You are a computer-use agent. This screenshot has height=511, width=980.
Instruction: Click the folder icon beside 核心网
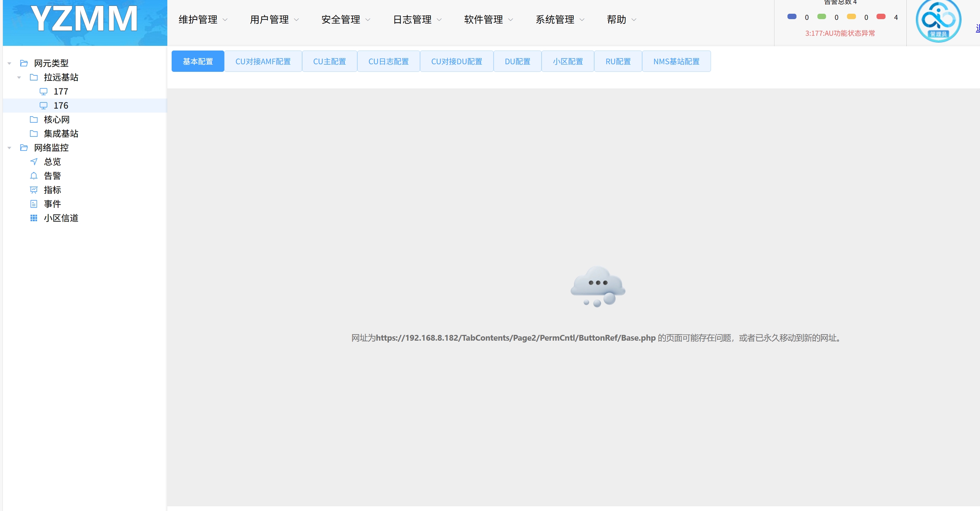[34, 119]
